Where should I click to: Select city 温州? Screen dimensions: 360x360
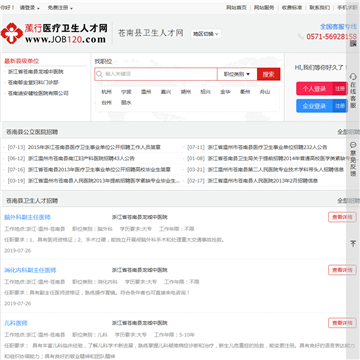point(146,92)
